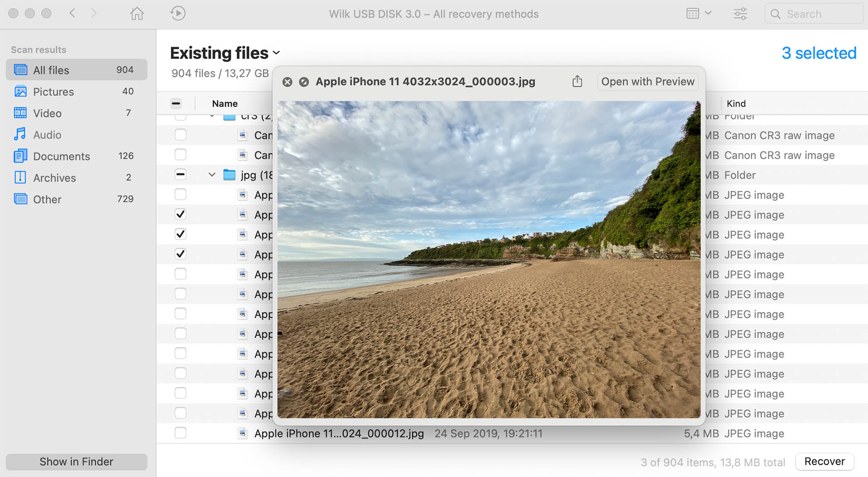
Task: Click the resume scan play icon
Action: pos(178,14)
